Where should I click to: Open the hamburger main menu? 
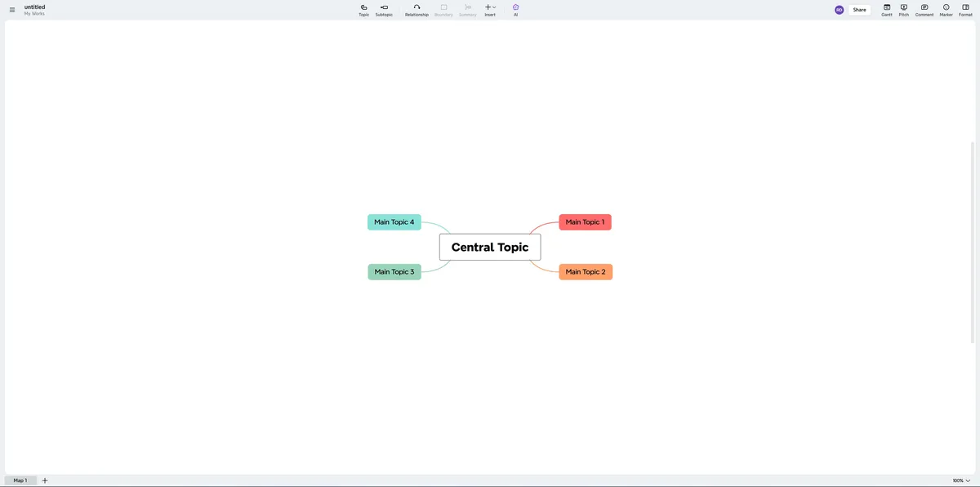coord(12,10)
